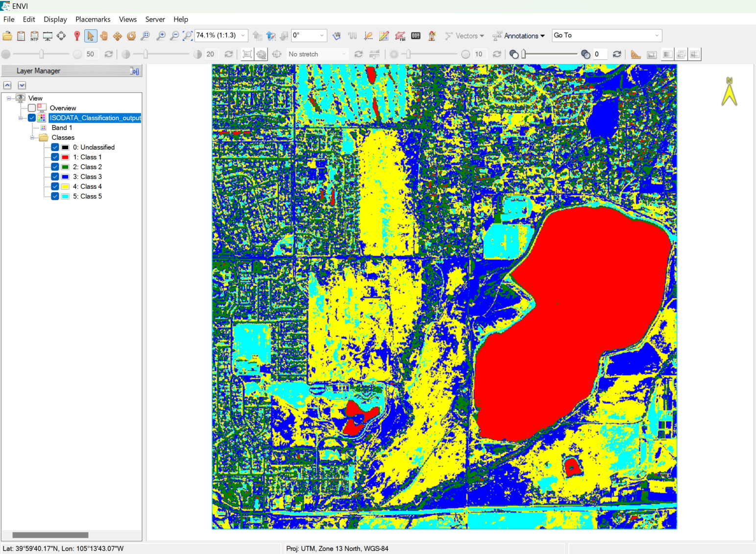Select the ISODATA_Classification_output layer
This screenshot has height=554, width=756.
(95, 118)
